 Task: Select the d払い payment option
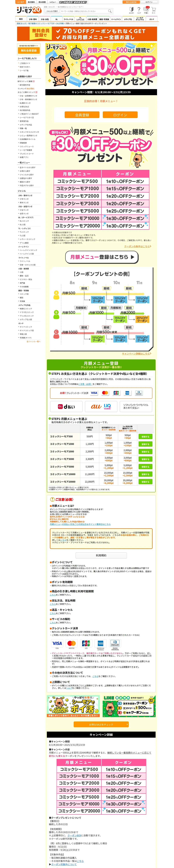(x=66, y=406)
